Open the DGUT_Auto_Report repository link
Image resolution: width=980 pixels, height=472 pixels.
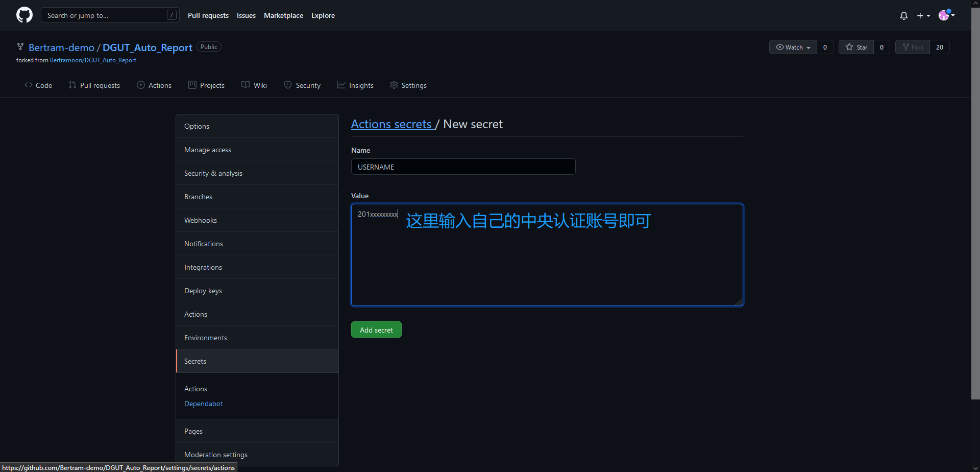click(x=148, y=48)
